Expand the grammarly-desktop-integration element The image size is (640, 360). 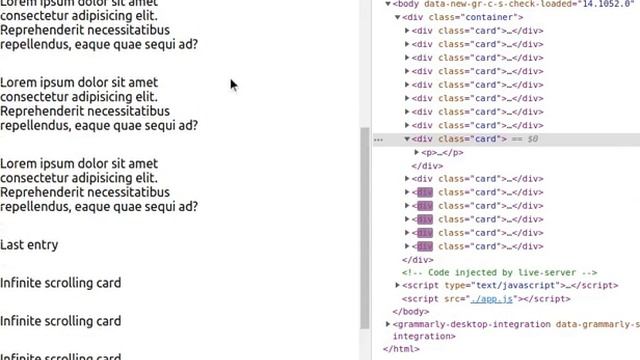(x=388, y=324)
